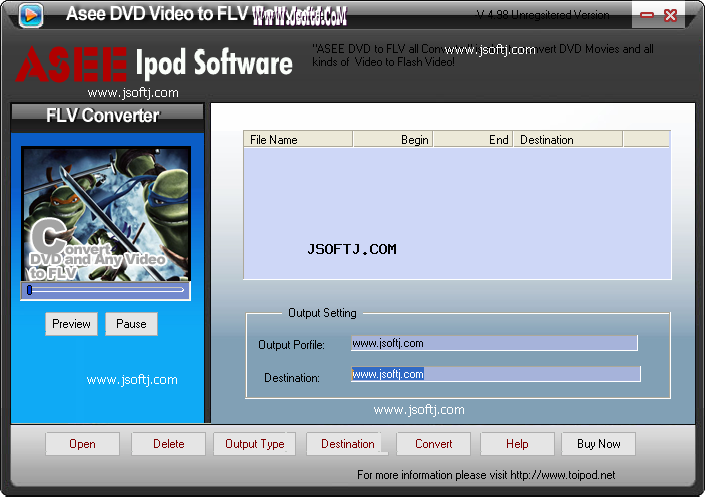The width and height of the screenshot is (705, 497).
Task: Open the Help button
Action: [x=517, y=444]
